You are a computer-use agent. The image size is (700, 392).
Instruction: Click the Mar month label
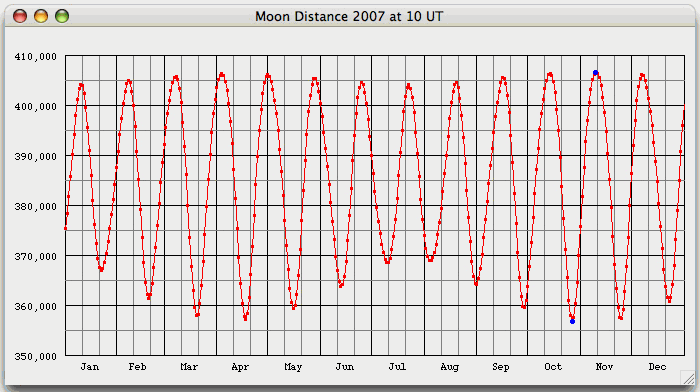click(x=189, y=367)
